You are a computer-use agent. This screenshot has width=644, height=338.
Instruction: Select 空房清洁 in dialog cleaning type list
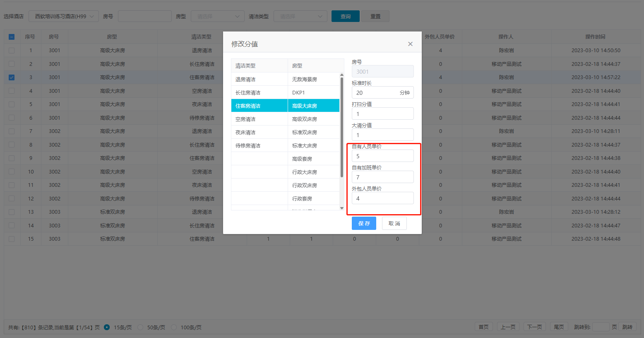pos(260,119)
